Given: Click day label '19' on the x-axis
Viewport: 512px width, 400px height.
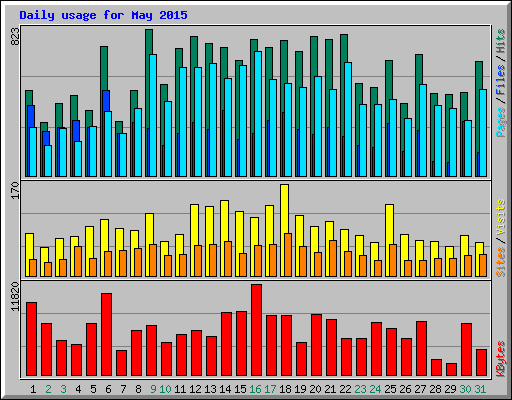Looking at the screenshot, I should point(300,389).
